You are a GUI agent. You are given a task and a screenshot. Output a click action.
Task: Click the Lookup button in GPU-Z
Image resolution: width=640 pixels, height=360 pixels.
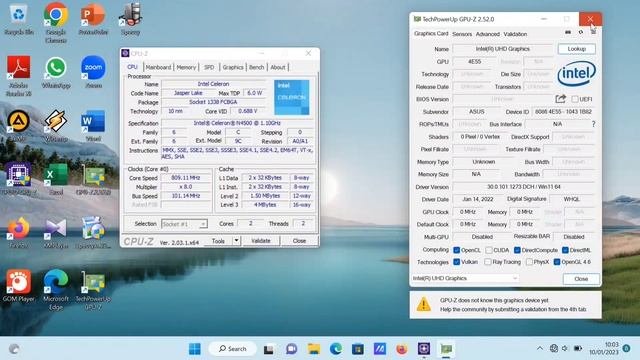[x=576, y=49]
